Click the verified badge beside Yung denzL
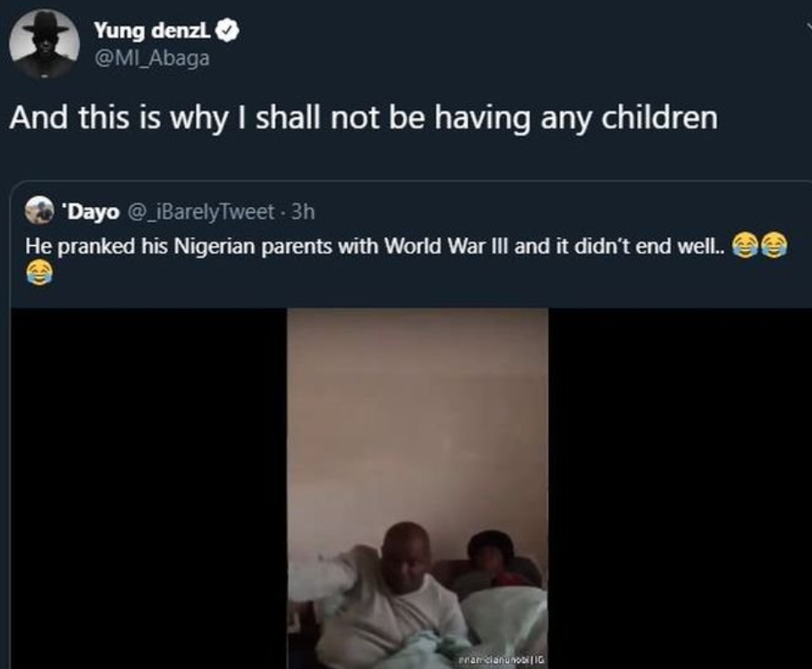Image resolution: width=812 pixels, height=669 pixels. coord(227,31)
